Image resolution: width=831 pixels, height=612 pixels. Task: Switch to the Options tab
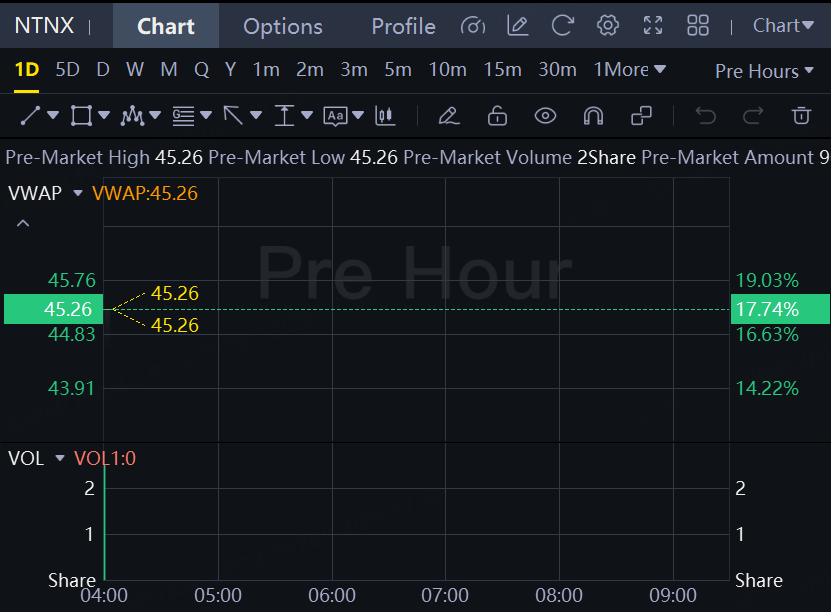[283, 26]
